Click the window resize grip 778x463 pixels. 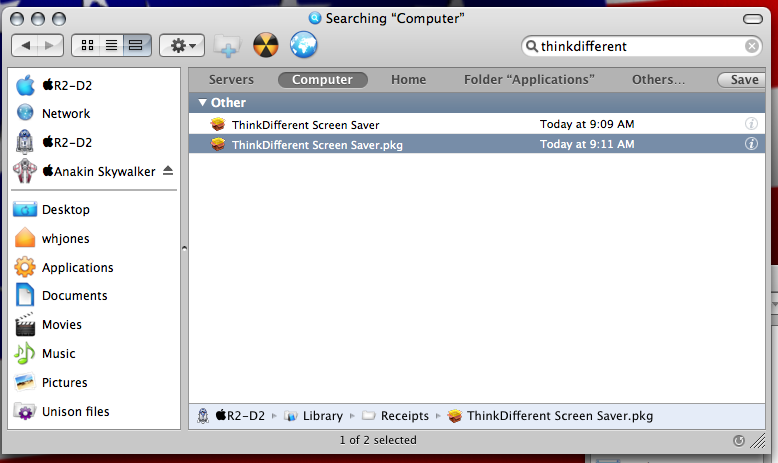[x=757, y=441]
